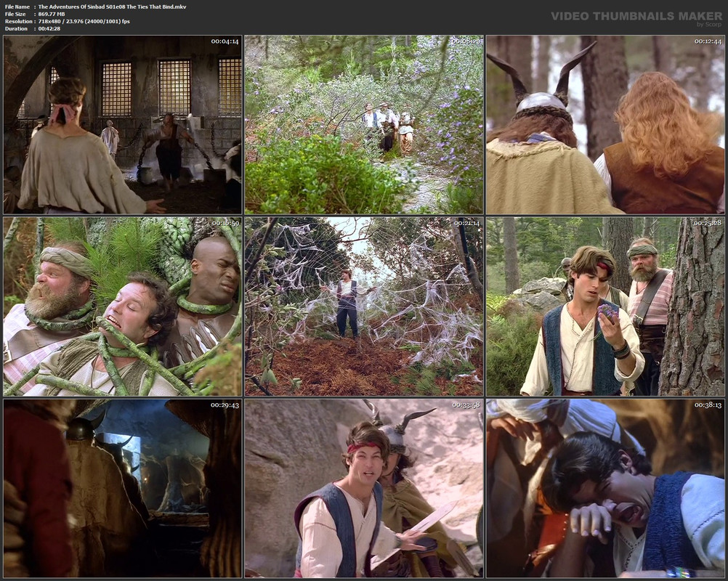This screenshot has height=581, width=728.
Task: Open the thumbnail stamped 00:33:58
Action: coord(364,489)
